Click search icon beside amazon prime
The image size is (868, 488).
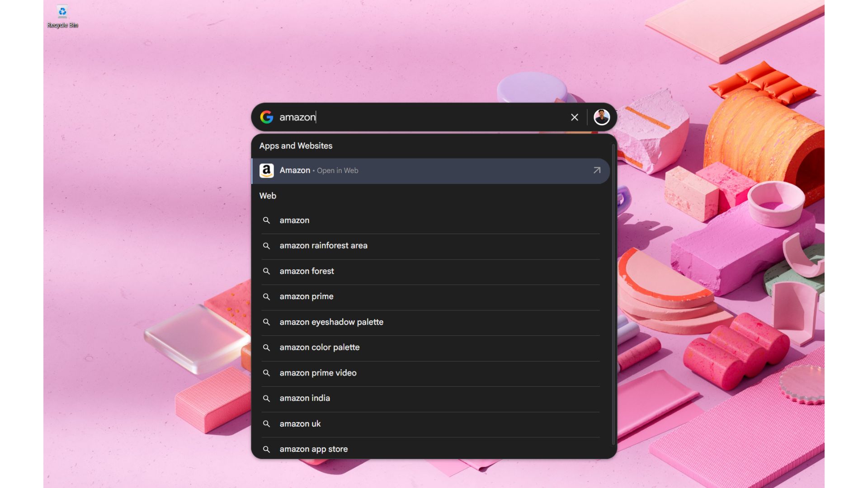267,297
